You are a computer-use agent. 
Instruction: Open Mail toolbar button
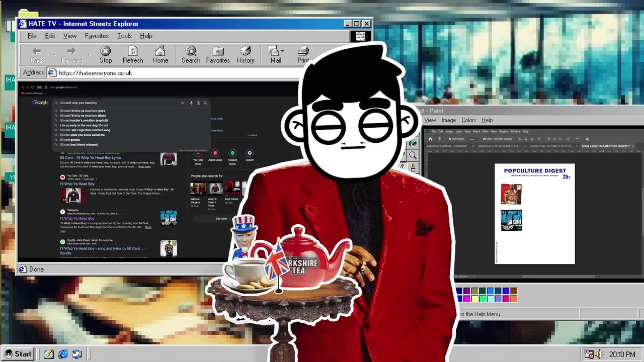click(276, 55)
